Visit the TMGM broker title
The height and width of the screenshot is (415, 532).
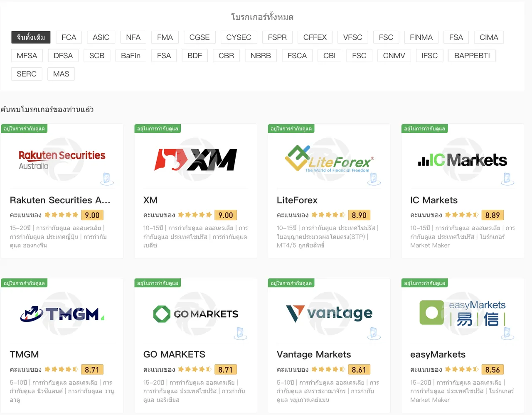(x=25, y=354)
